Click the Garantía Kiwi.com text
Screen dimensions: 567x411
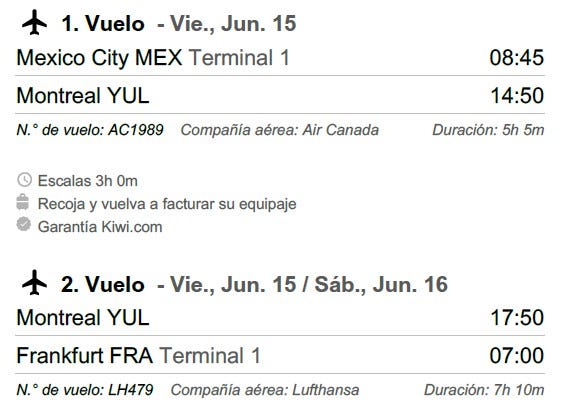pos(100,227)
